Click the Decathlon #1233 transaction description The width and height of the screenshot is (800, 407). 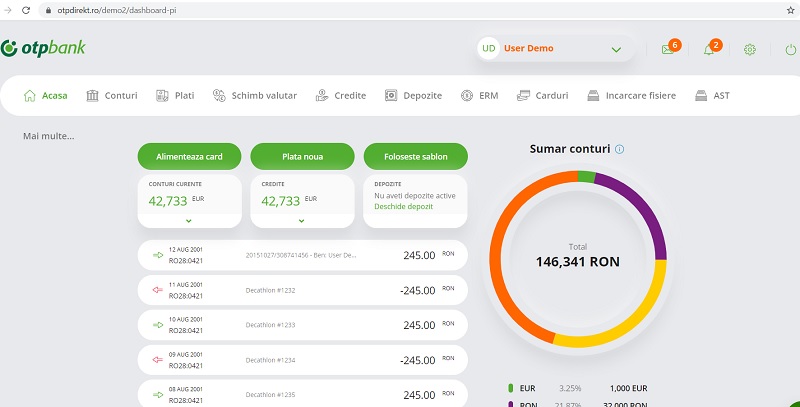pyautogui.click(x=270, y=325)
